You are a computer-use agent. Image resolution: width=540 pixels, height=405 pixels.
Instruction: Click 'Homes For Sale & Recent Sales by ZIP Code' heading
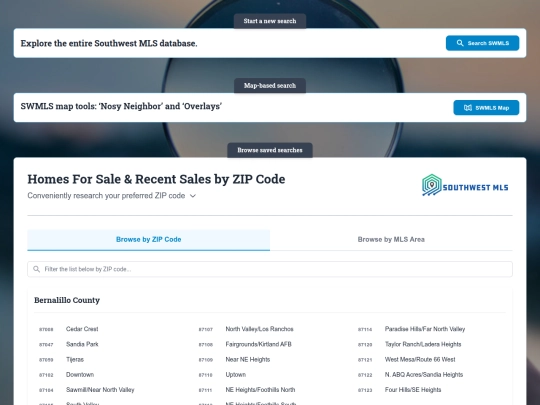coord(156,179)
